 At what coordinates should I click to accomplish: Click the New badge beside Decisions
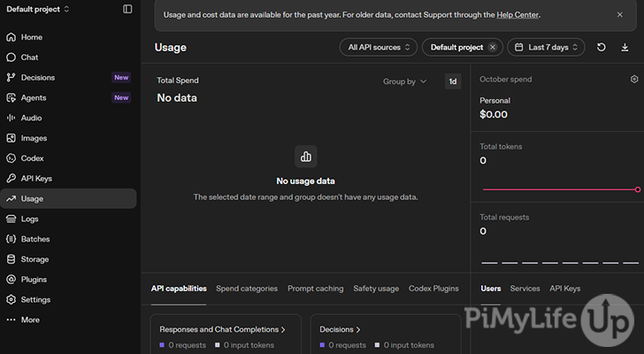pos(121,77)
